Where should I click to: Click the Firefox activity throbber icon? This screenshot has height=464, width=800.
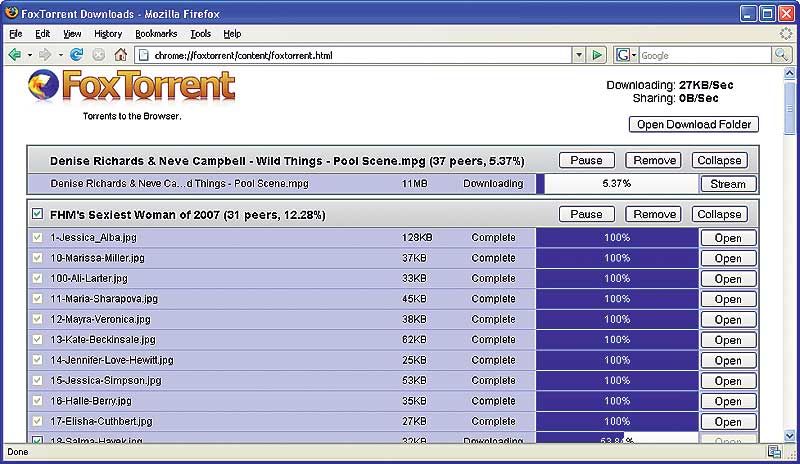click(786, 34)
